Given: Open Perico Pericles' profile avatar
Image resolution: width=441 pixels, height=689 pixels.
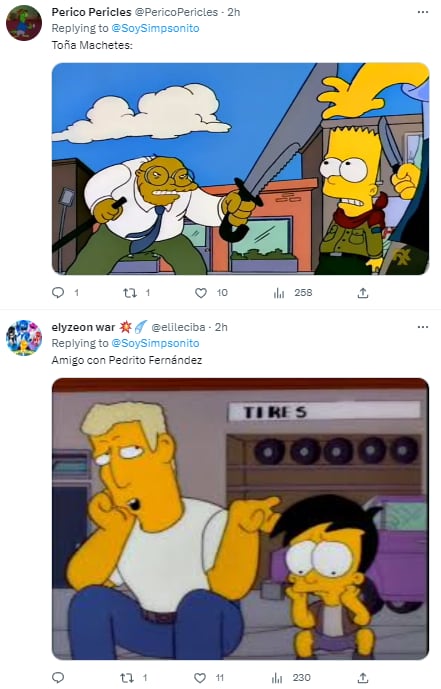Looking at the screenshot, I should coord(24,23).
